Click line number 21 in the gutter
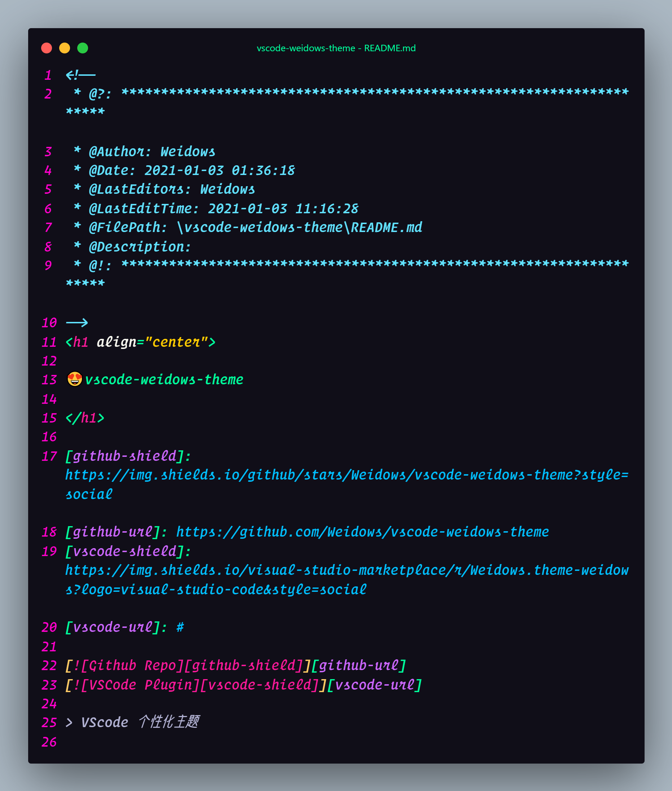The height and width of the screenshot is (791, 672). [x=49, y=646]
